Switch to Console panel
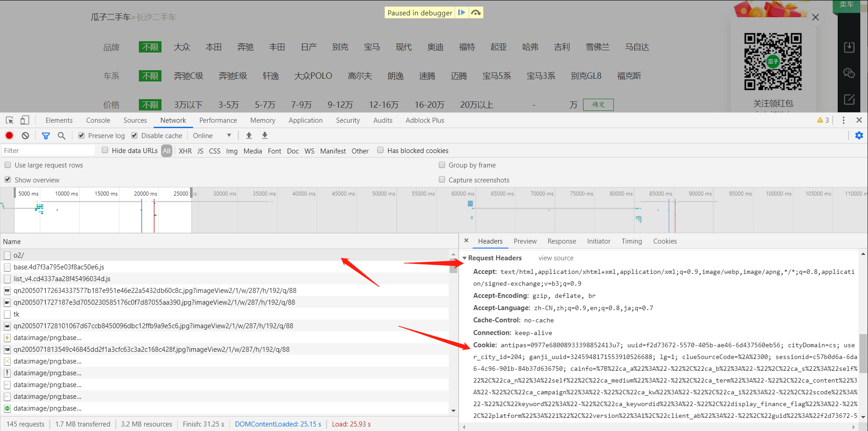868x431 pixels. coord(98,120)
